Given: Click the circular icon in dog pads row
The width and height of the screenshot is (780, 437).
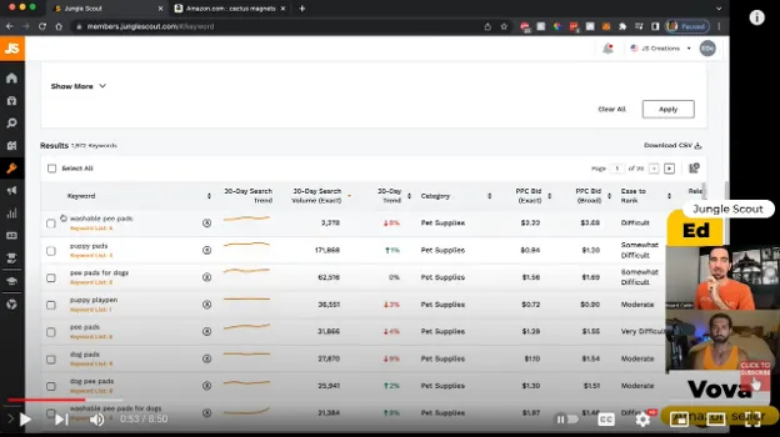Looking at the screenshot, I should click(207, 359).
